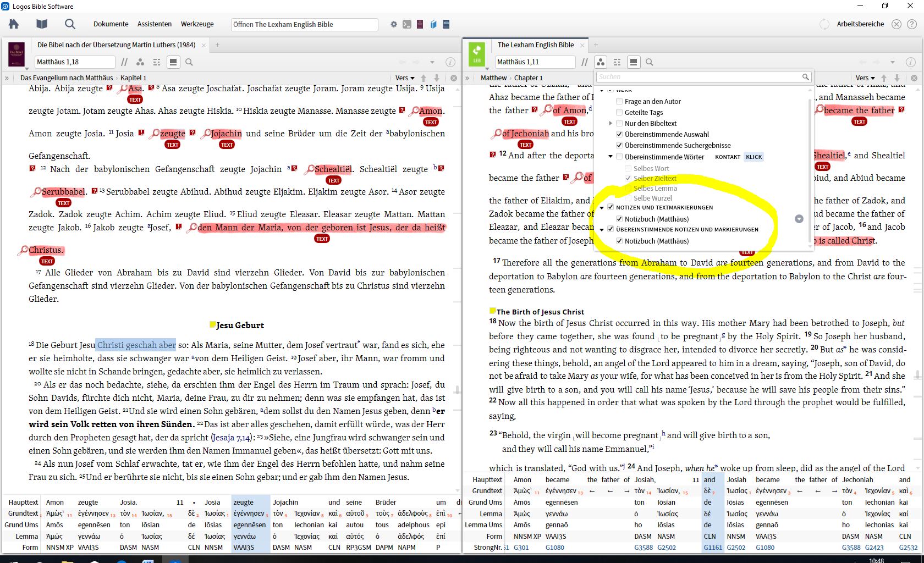This screenshot has width=924, height=563.
Task: Open the Werkzeuge menu
Action: tap(197, 24)
